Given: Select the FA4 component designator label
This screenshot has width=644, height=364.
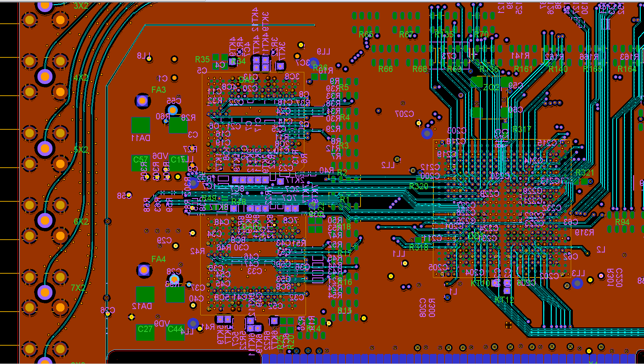Looking at the screenshot, I should coord(159,259).
